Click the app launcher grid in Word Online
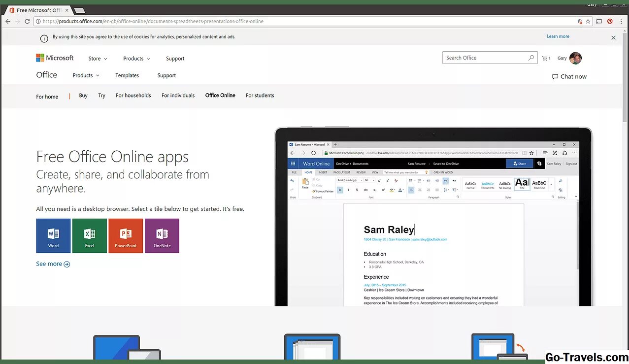Viewport: 629px width, 364px height. click(x=293, y=164)
